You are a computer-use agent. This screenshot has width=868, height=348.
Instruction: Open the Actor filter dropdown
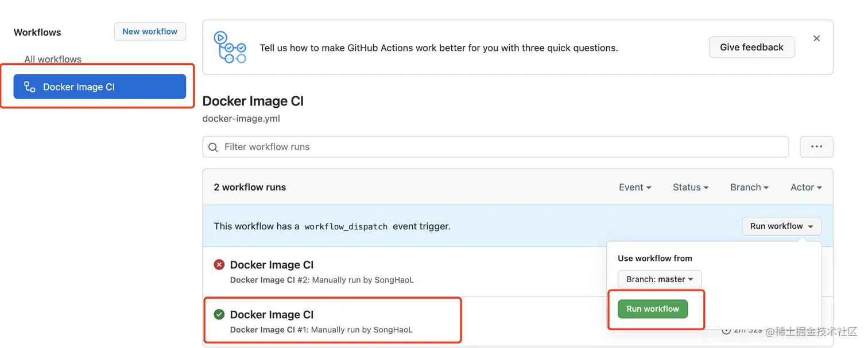[805, 187]
